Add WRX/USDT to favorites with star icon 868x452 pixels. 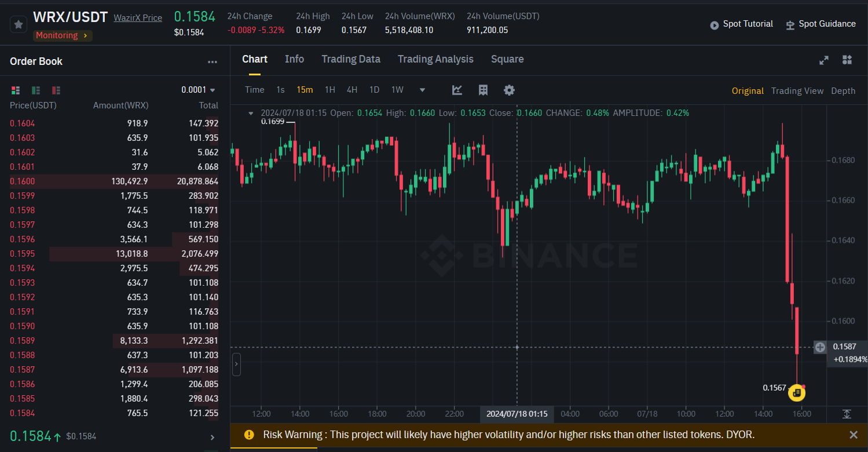coord(19,24)
